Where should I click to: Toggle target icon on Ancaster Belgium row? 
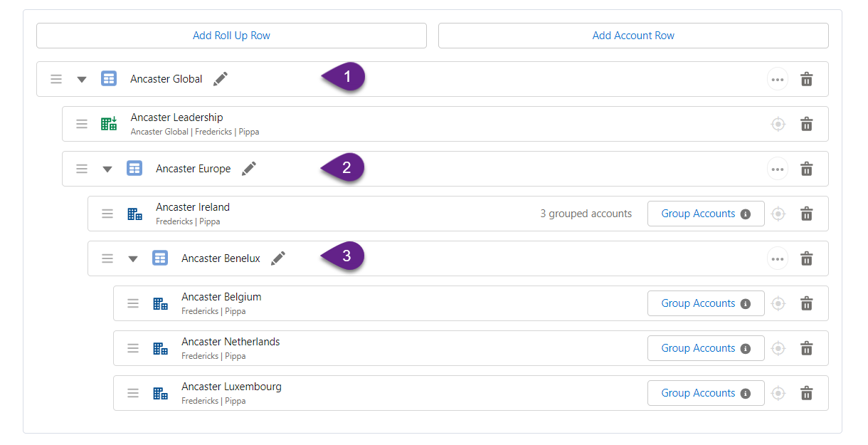[778, 303]
